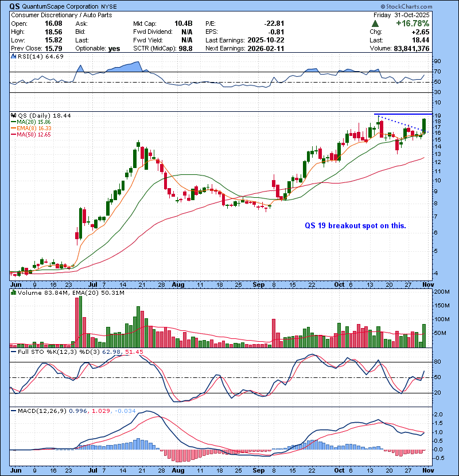The image size is (459, 476).
Task: Click the tall green candlestick for Oct 31
Action: 424,125
